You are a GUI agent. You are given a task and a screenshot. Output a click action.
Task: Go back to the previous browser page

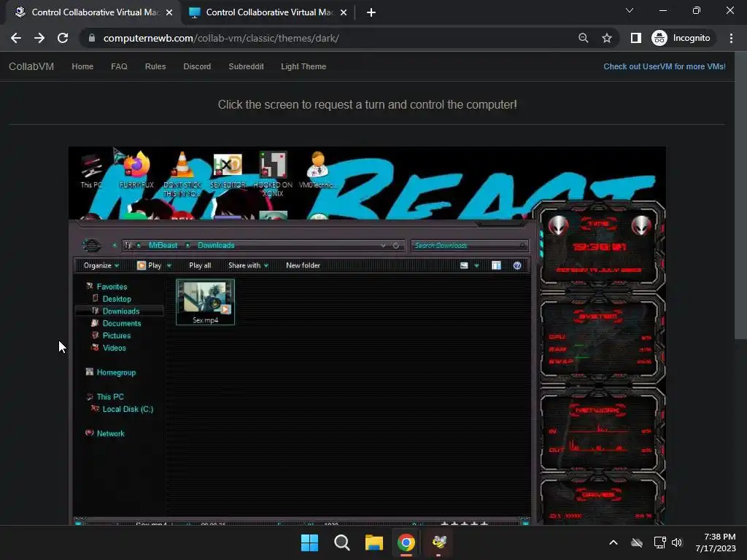click(x=16, y=38)
